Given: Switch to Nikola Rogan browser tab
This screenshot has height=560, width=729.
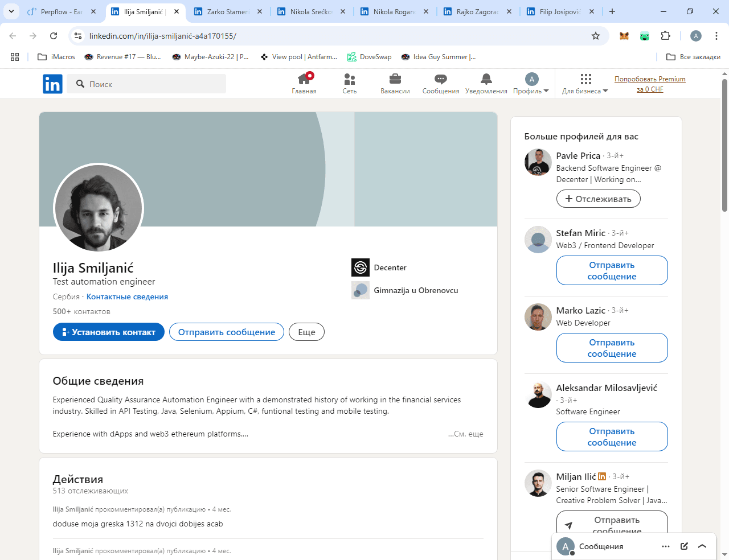Looking at the screenshot, I should [x=394, y=11].
